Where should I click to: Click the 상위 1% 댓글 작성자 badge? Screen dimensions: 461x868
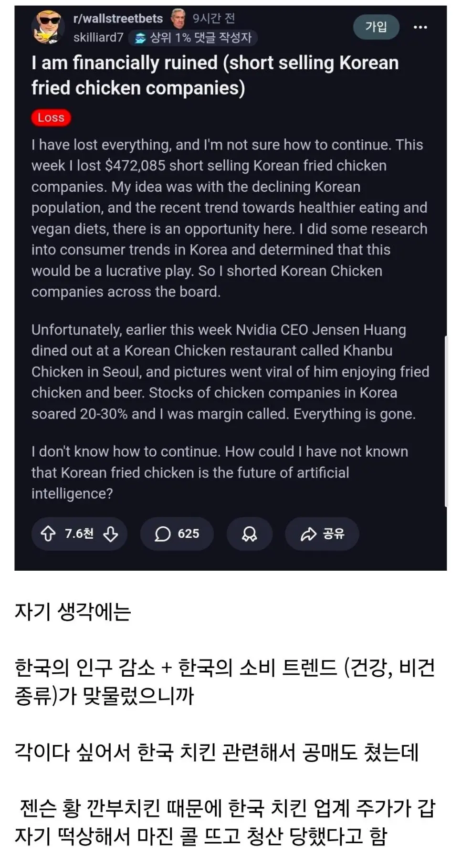pyautogui.click(x=193, y=38)
